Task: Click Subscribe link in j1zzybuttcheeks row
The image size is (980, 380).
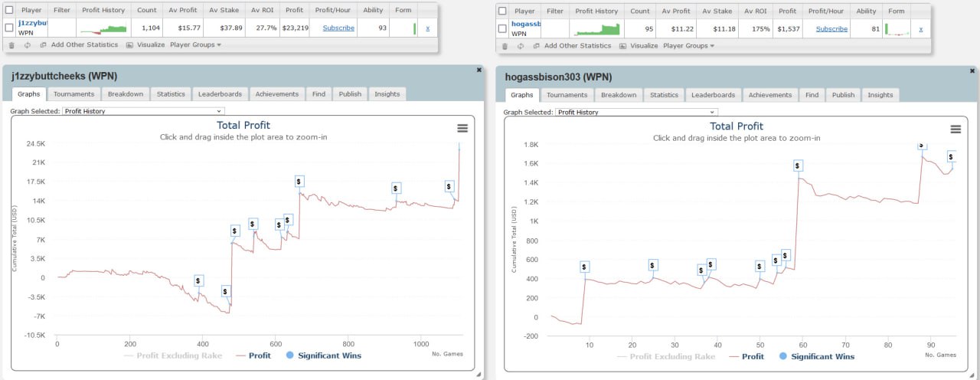Action: 338,28
